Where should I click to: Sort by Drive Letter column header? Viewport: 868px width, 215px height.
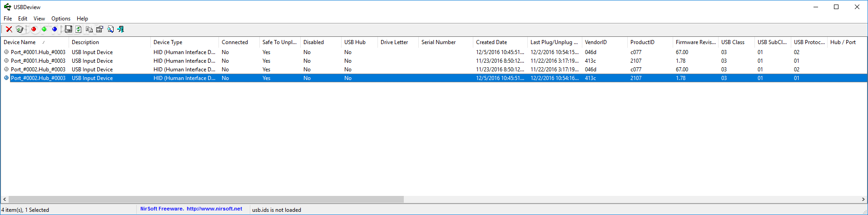(x=398, y=42)
